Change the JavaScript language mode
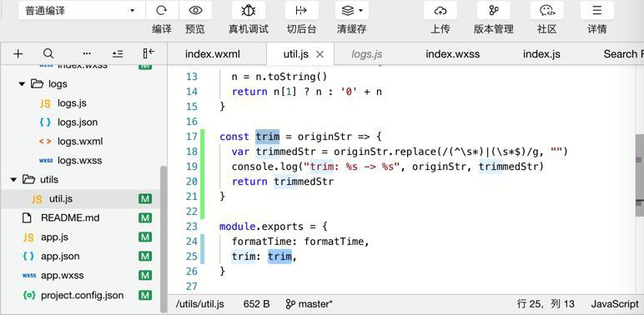This screenshot has height=315, width=644. pyautogui.click(x=615, y=304)
